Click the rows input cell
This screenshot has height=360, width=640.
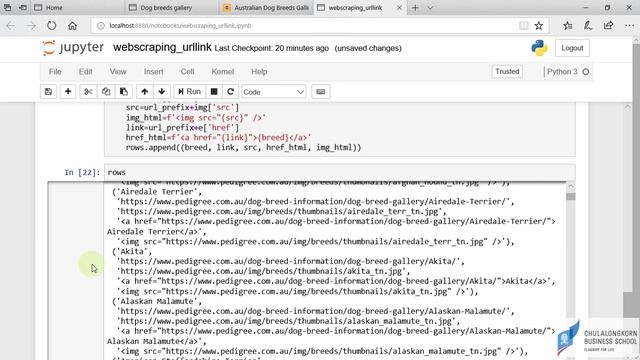point(340,172)
